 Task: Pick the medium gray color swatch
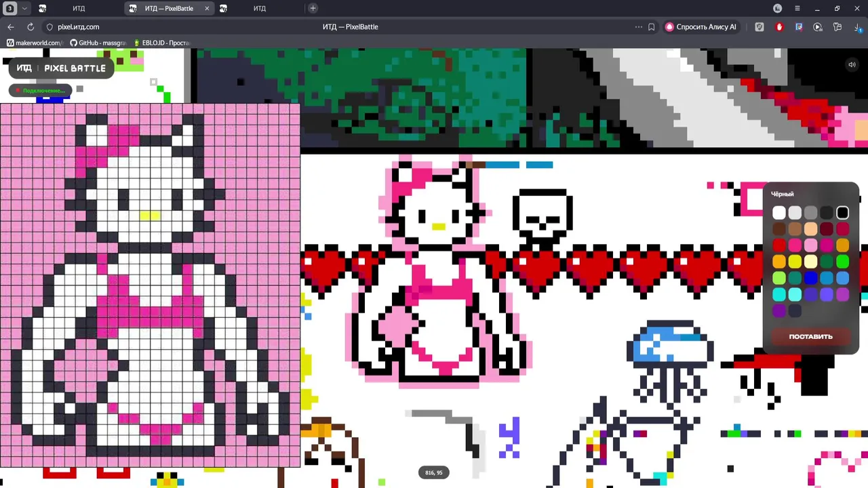pos(810,213)
